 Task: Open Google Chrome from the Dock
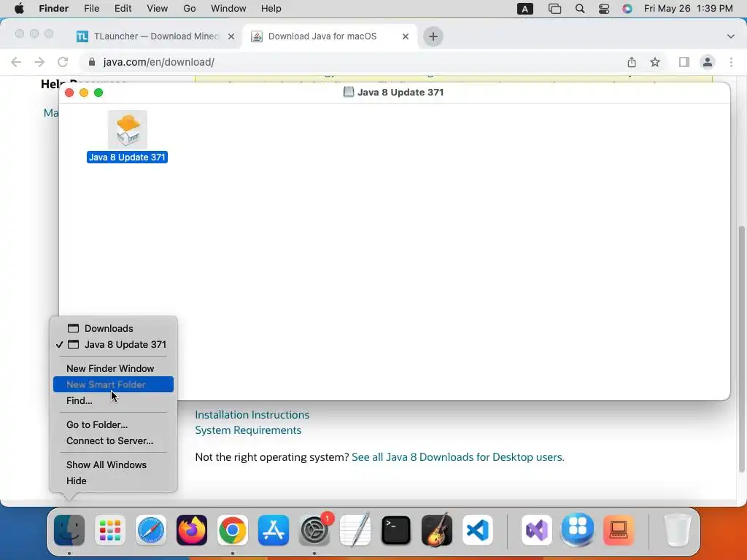pyautogui.click(x=233, y=530)
